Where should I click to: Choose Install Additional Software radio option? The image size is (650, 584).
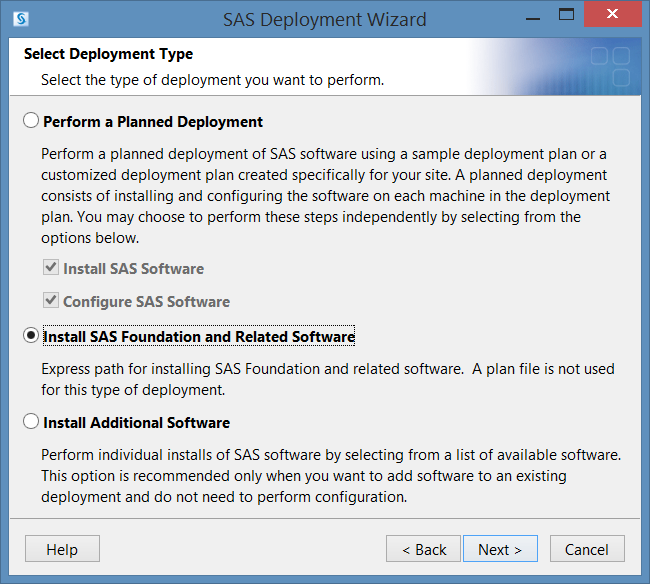31,422
